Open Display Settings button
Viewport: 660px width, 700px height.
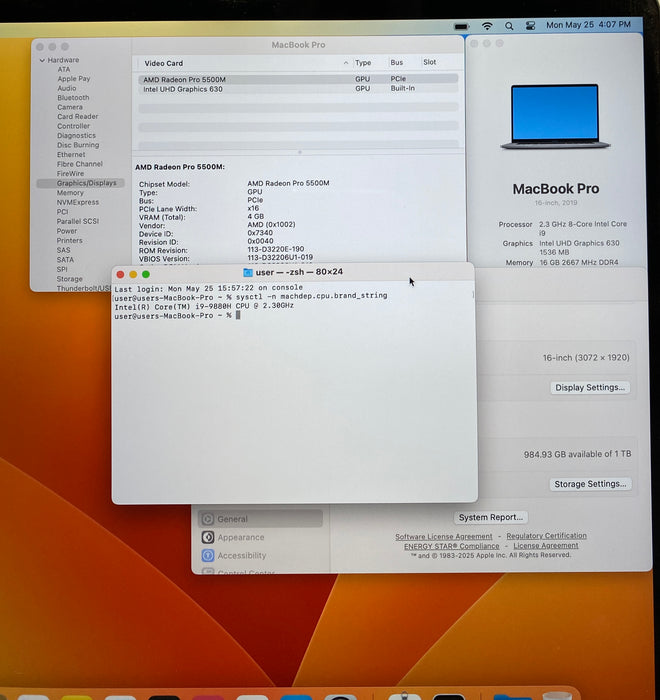pyautogui.click(x=590, y=388)
